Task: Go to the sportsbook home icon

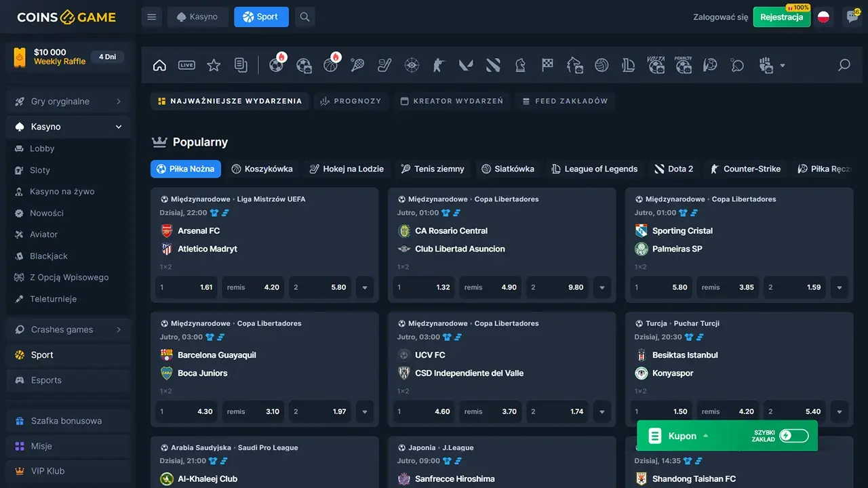Action: [159, 65]
